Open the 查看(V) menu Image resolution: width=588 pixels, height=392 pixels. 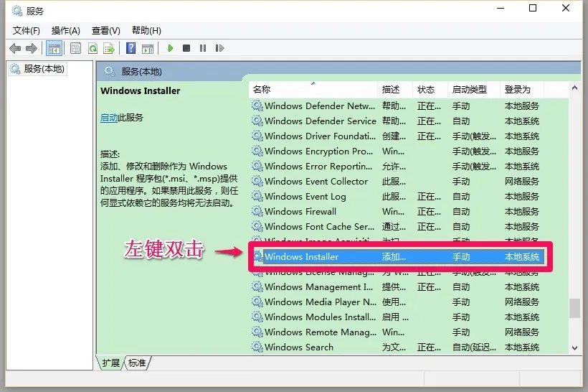106,31
